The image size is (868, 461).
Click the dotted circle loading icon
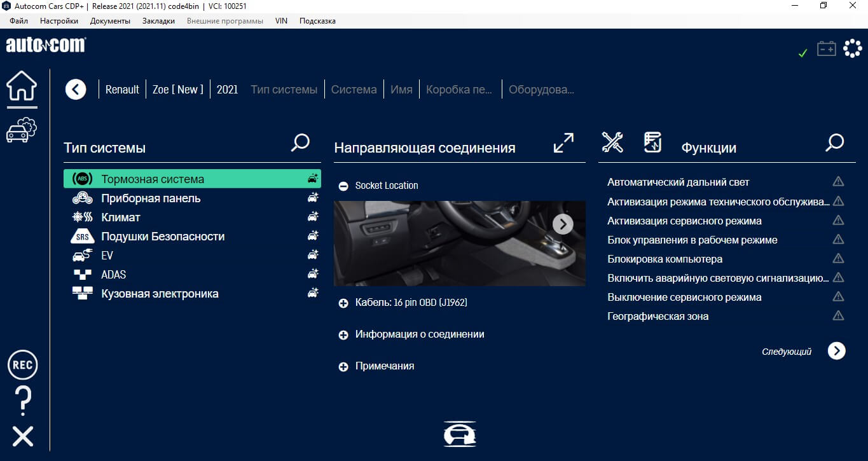point(852,49)
